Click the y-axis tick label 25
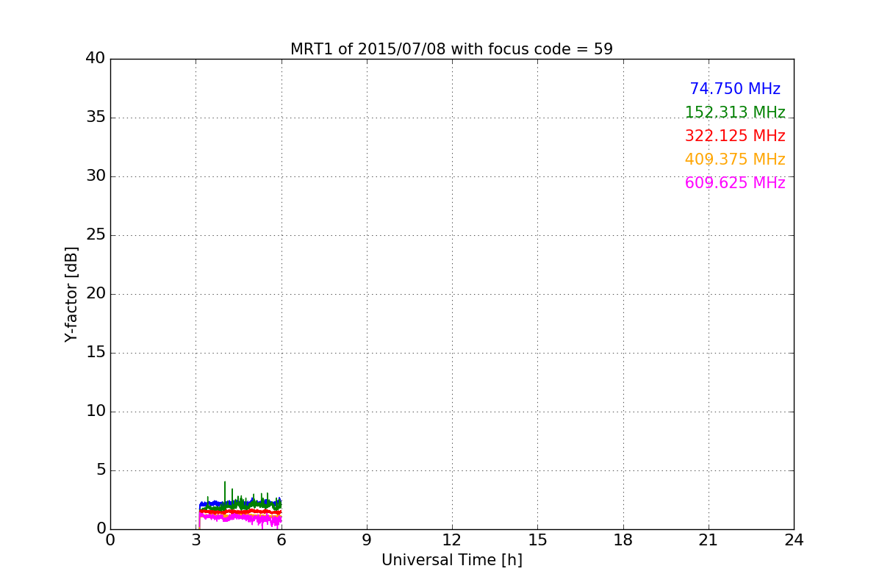 [96, 235]
